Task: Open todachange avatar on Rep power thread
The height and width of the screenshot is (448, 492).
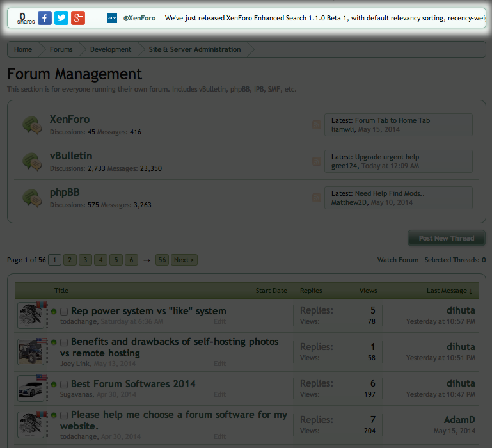Action: tap(31, 316)
